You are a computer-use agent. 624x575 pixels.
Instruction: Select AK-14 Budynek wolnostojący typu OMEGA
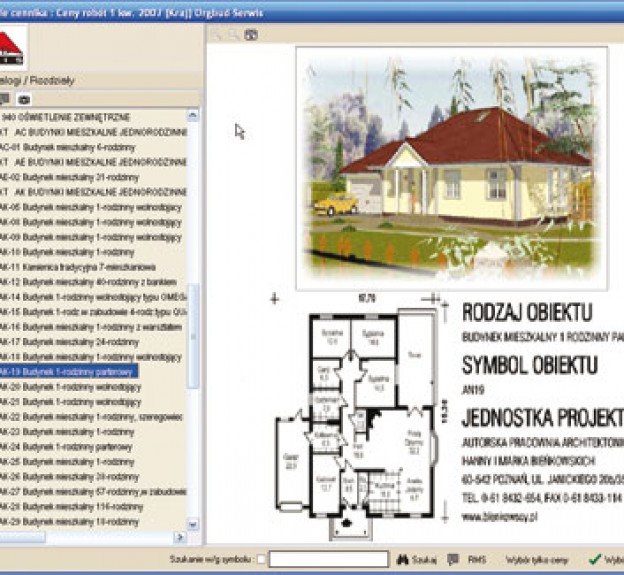pos(94,297)
